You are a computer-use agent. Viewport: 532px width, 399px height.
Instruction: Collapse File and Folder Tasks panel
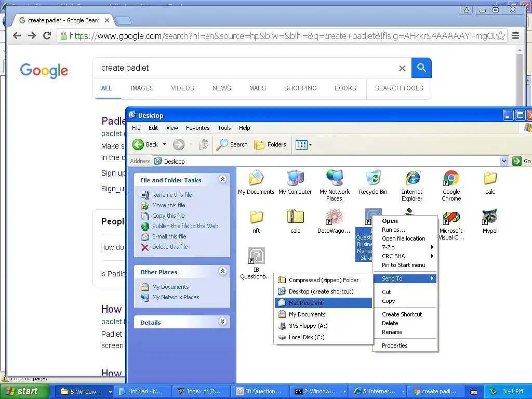[x=222, y=179]
